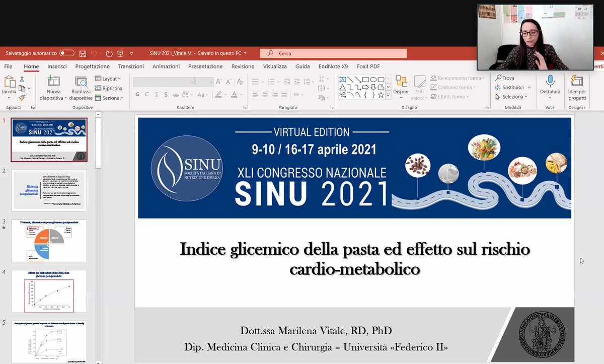Select the oval shape in gallery
Image resolution: width=604 pixels, height=364 pixels.
click(373, 80)
